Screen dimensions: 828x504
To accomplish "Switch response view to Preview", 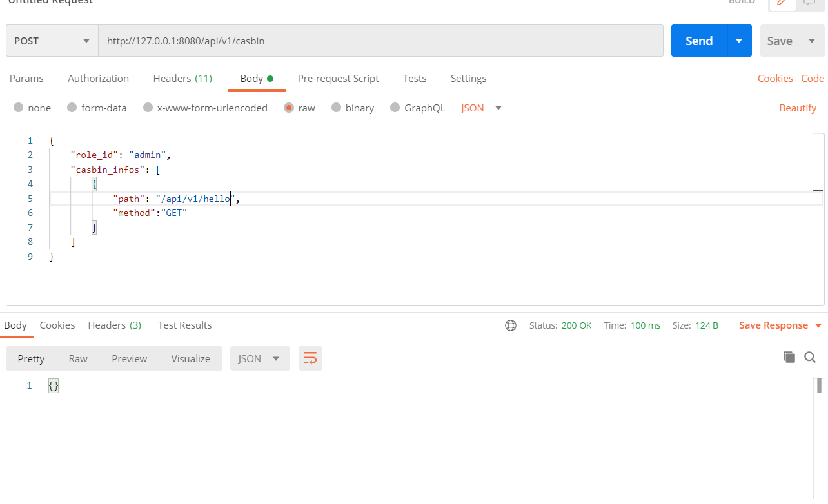I will tap(129, 358).
